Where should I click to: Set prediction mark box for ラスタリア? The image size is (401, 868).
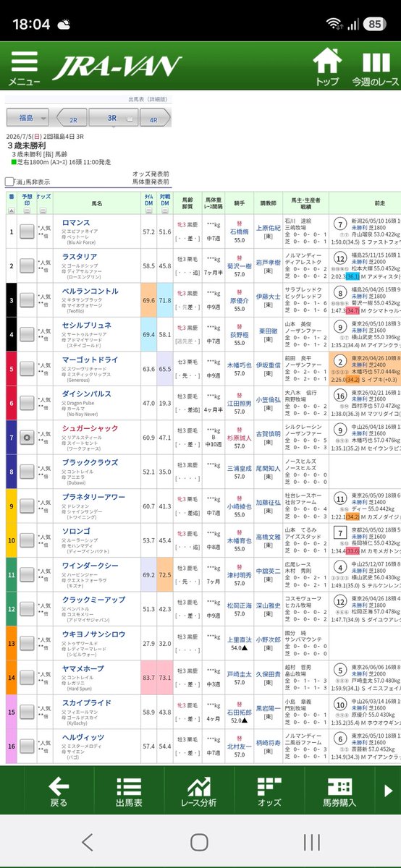point(27,265)
